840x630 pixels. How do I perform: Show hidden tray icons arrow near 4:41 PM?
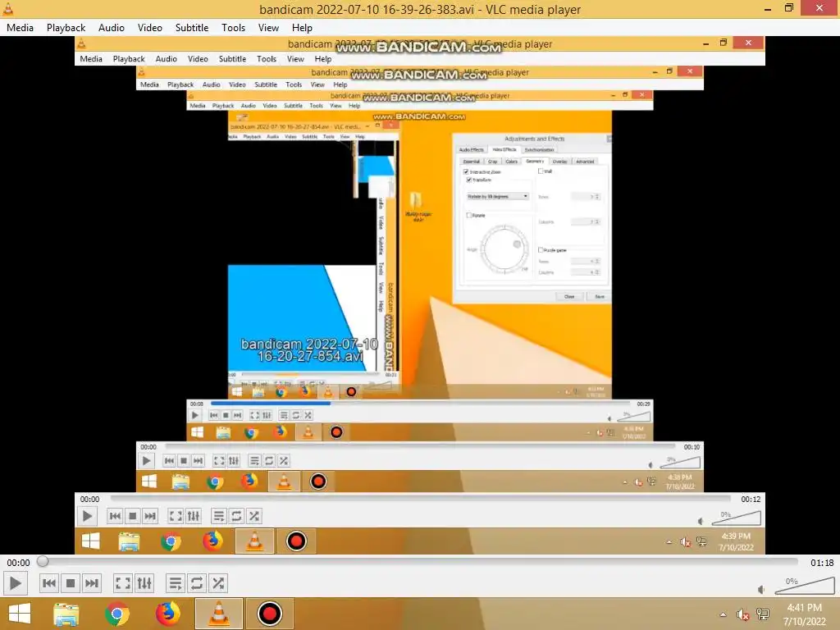tap(724, 614)
